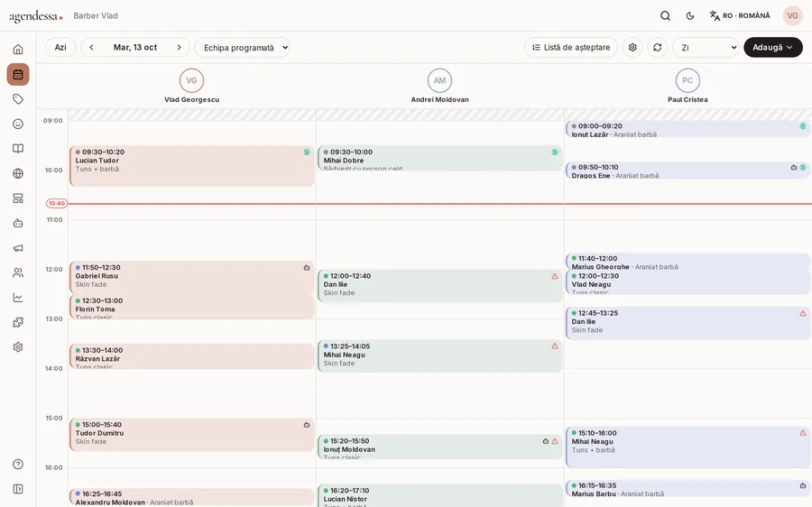
Task: Collapse the sidebar with panel icon
Action: click(x=18, y=489)
